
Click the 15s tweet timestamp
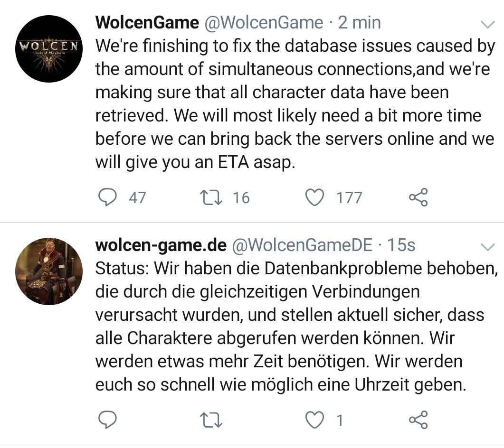click(401, 245)
